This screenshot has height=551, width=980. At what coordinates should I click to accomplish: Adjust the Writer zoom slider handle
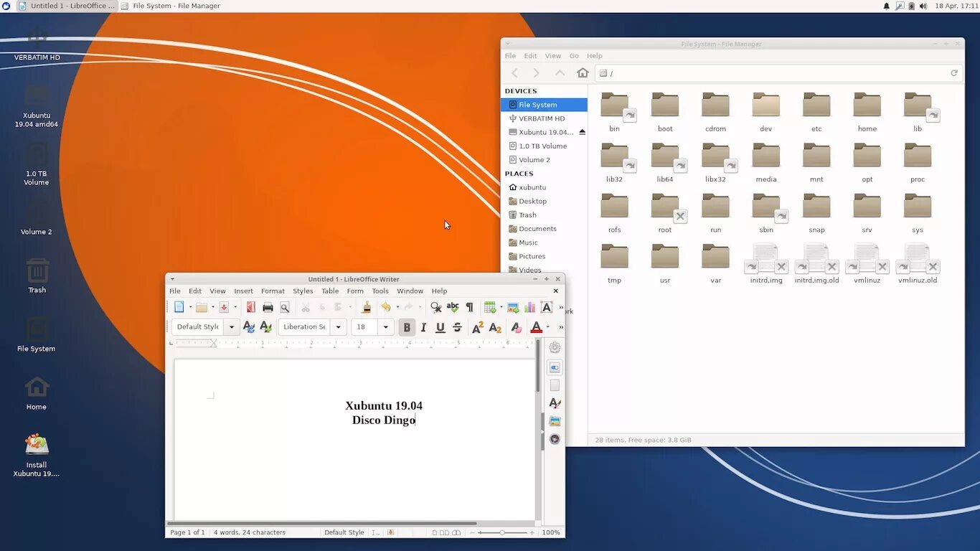point(502,532)
